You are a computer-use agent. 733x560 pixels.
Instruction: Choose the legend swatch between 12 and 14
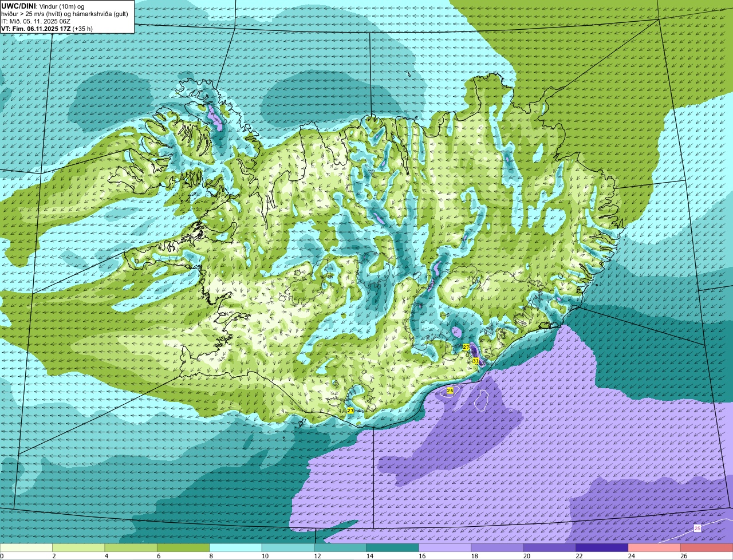click(341, 548)
